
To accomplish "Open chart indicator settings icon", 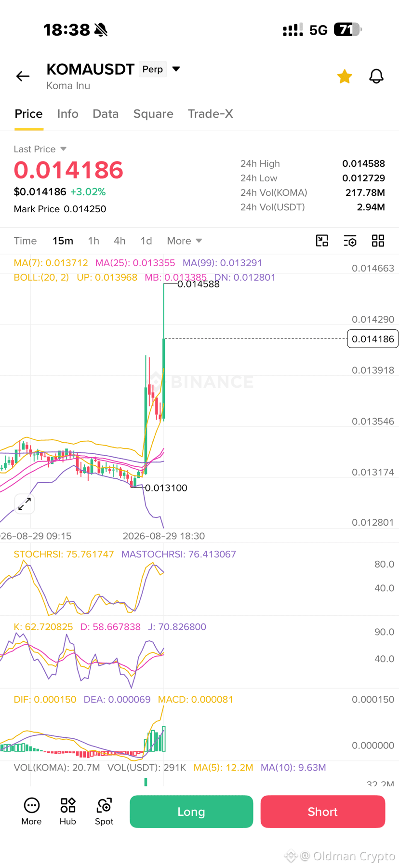I will [350, 241].
